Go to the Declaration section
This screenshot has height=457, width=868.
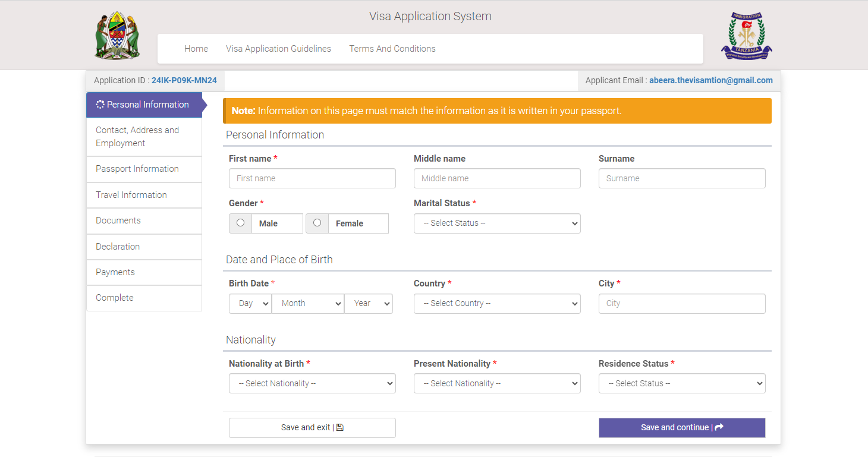click(x=144, y=247)
